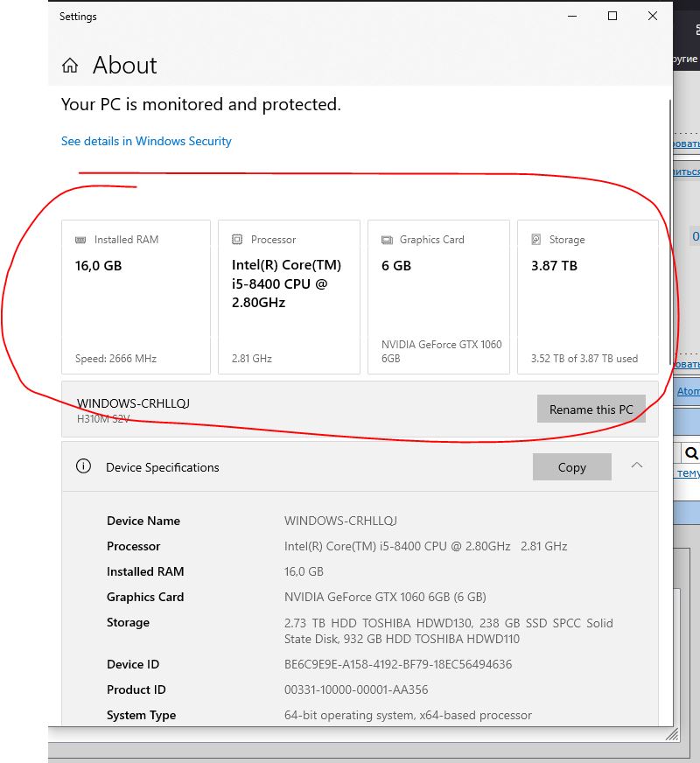Select the 3.87 TB Storage tile

click(x=588, y=297)
